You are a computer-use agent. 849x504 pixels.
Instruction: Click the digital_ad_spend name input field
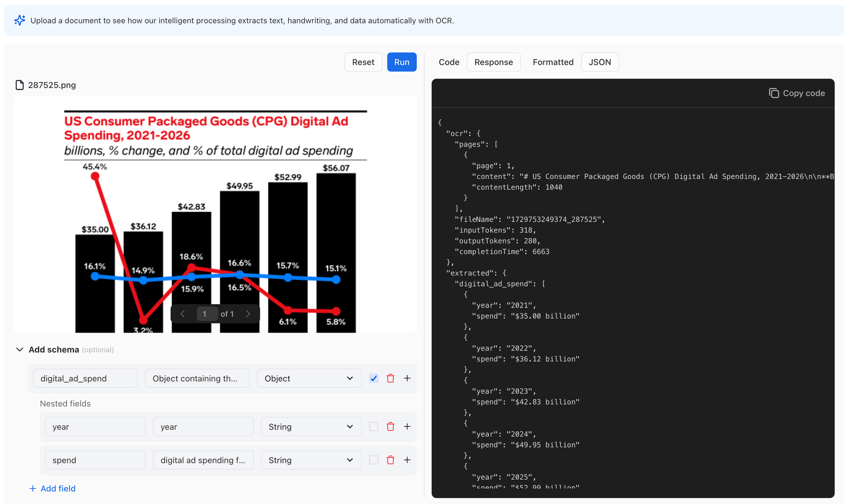pyautogui.click(x=85, y=378)
